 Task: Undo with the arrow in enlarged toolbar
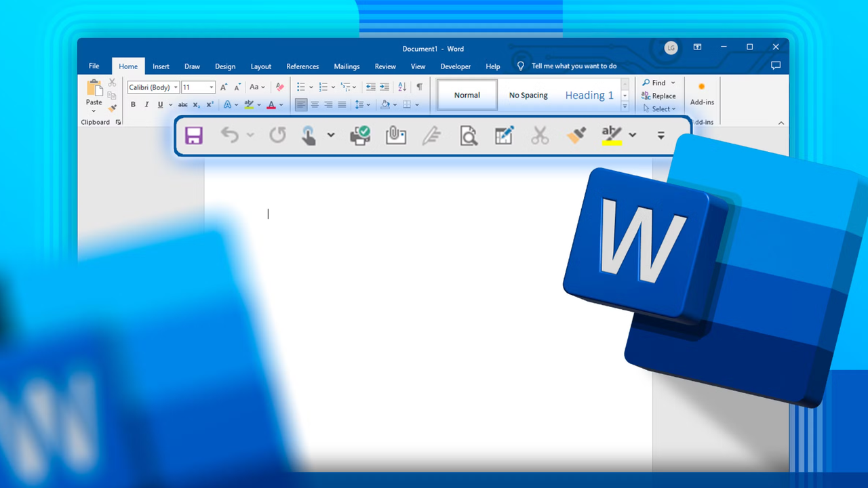pos(230,135)
